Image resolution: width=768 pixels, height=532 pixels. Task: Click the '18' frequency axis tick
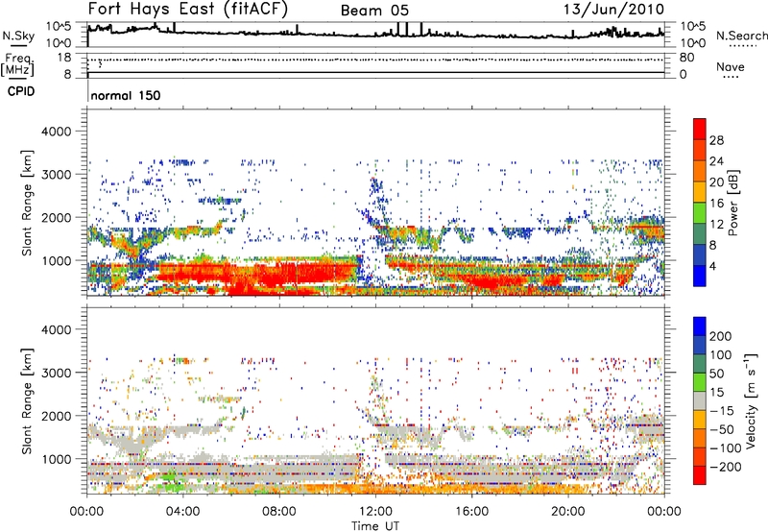point(64,58)
